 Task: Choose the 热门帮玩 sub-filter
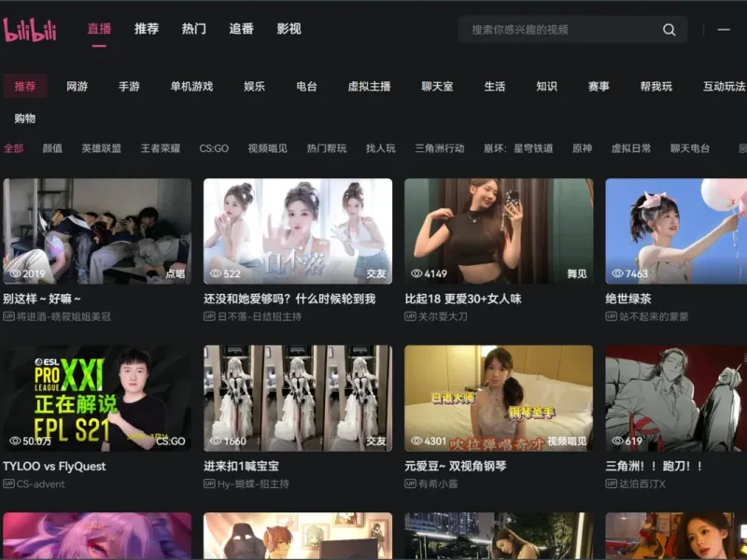(x=326, y=148)
